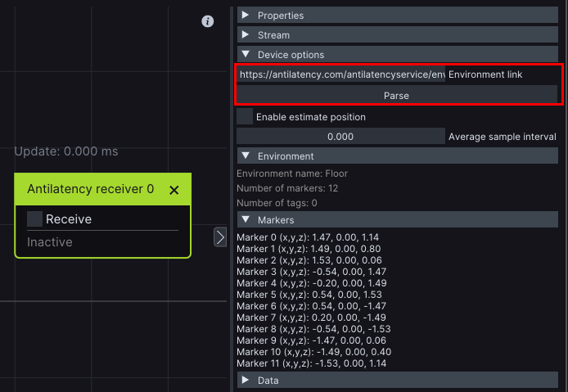Click the side panel collapse arrow button

(219, 237)
